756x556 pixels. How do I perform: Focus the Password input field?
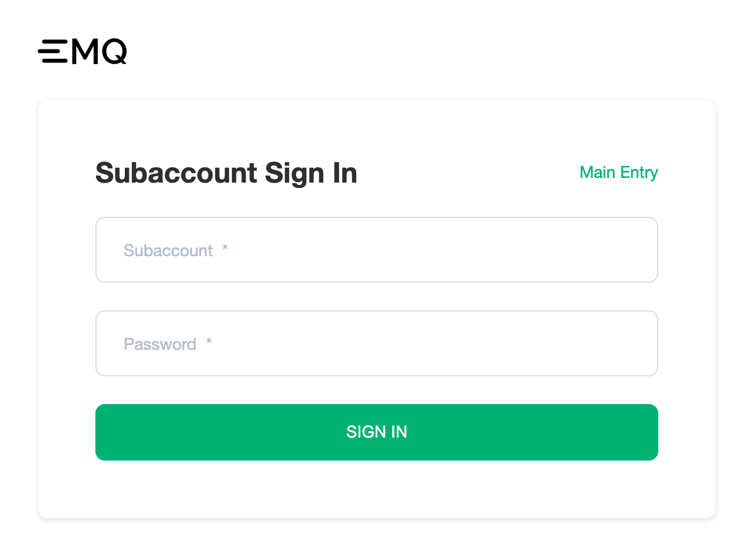(377, 343)
